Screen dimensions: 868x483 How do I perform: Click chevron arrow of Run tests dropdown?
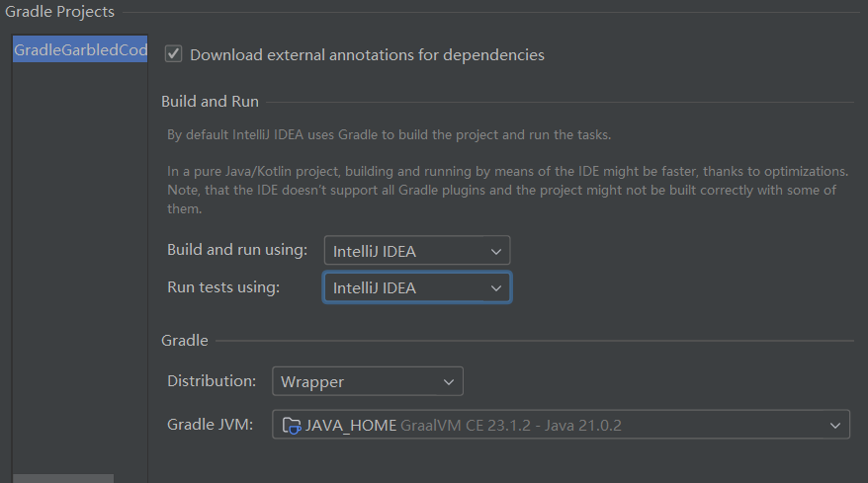coord(496,287)
